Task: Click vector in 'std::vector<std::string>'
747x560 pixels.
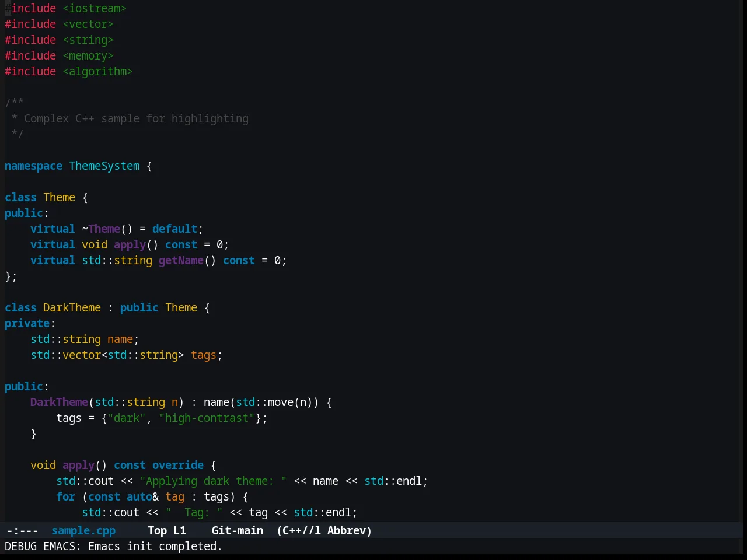Action: [82, 355]
